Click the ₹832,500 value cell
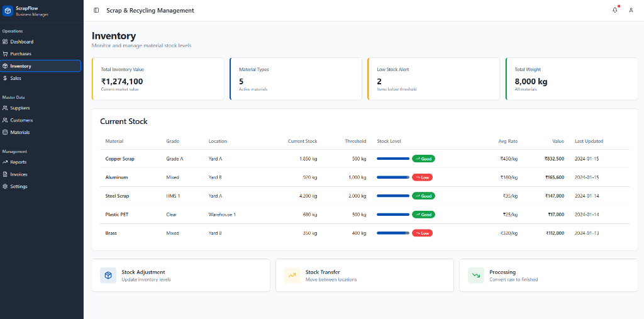This screenshot has width=644, height=319. [x=555, y=159]
